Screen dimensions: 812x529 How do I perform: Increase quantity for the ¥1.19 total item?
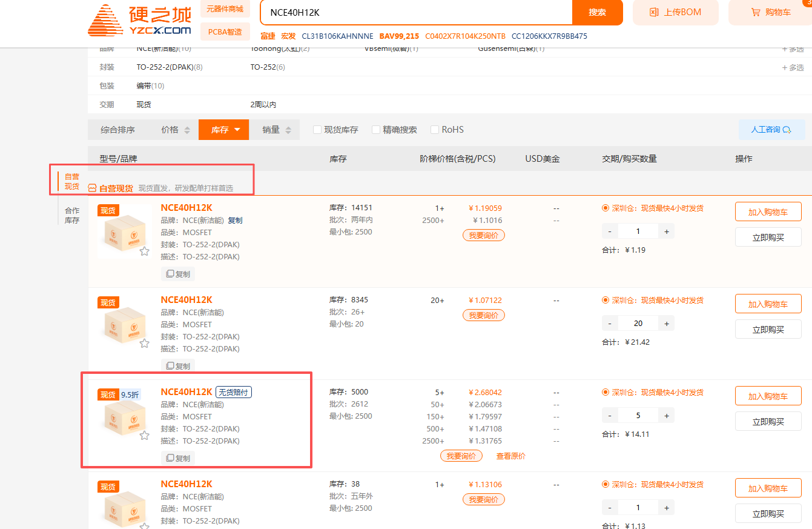point(667,231)
